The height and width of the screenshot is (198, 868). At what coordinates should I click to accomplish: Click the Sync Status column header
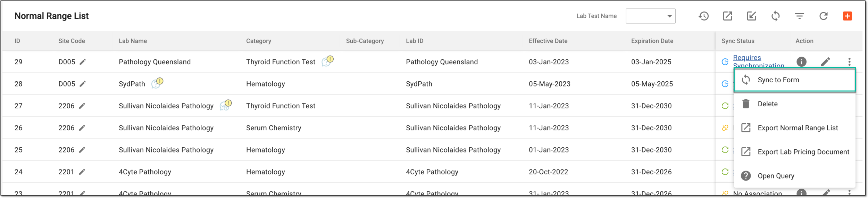pos(738,41)
